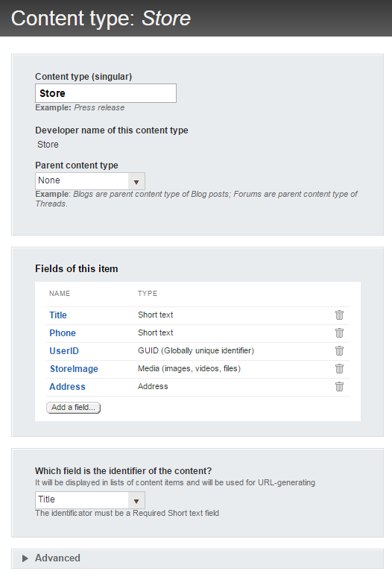Expand the Advanced section triangle

25,558
